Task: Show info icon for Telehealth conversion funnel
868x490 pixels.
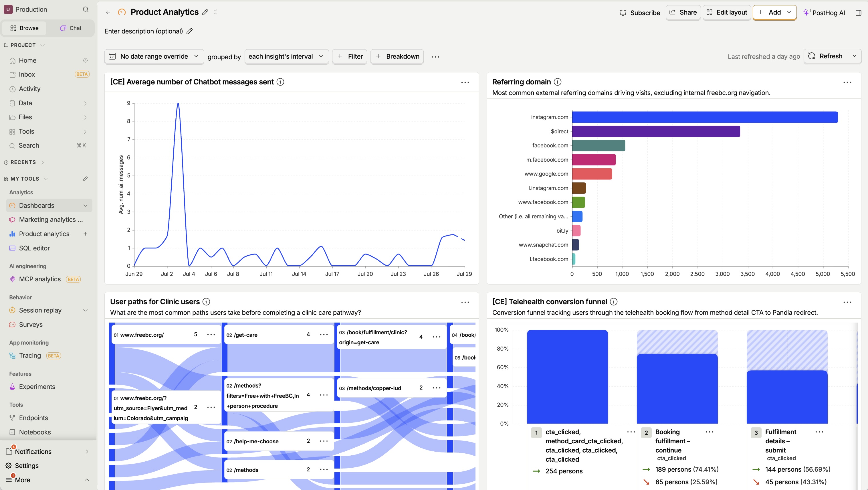Action: click(614, 302)
